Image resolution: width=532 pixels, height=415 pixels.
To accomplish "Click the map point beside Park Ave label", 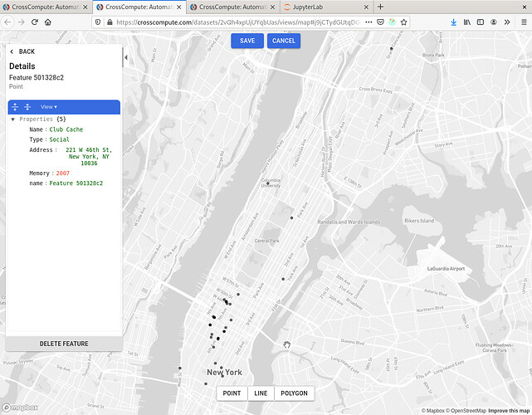I will click(x=291, y=217).
